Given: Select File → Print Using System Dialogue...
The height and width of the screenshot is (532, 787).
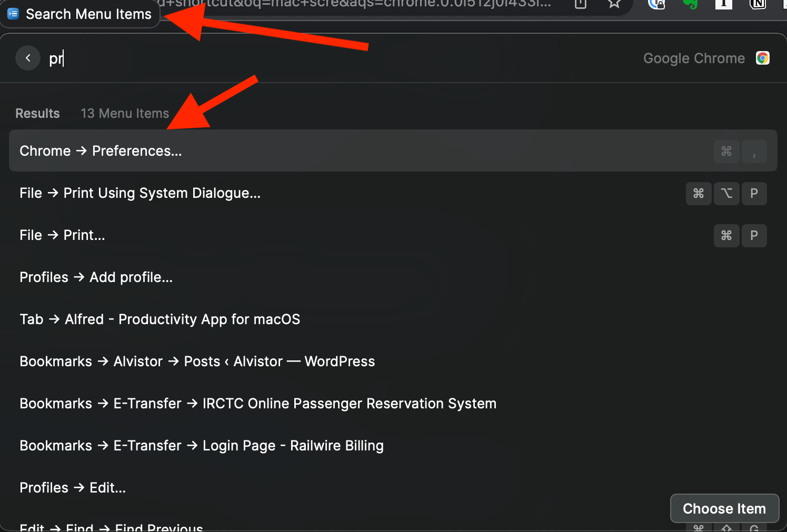Looking at the screenshot, I should pos(393,193).
